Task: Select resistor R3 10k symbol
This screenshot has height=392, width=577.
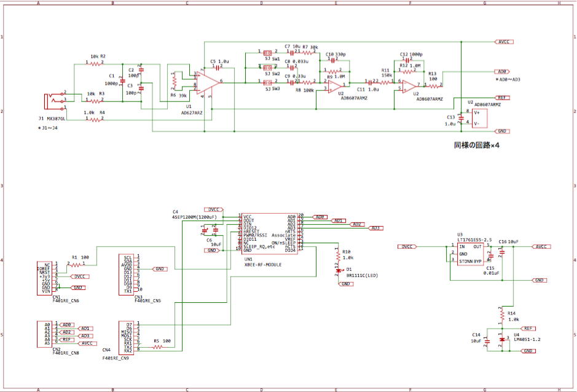Action: pyautogui.click(x=95, y=101)
